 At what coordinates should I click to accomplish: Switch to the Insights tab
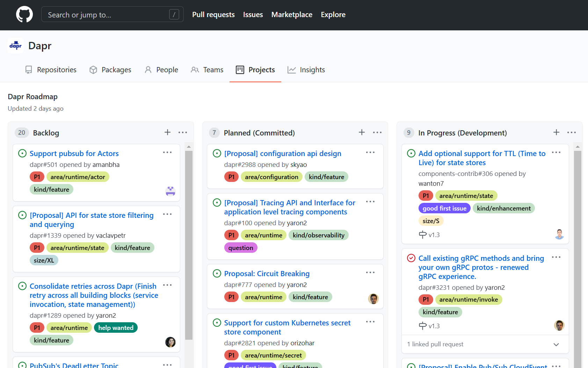click(306, 70)
